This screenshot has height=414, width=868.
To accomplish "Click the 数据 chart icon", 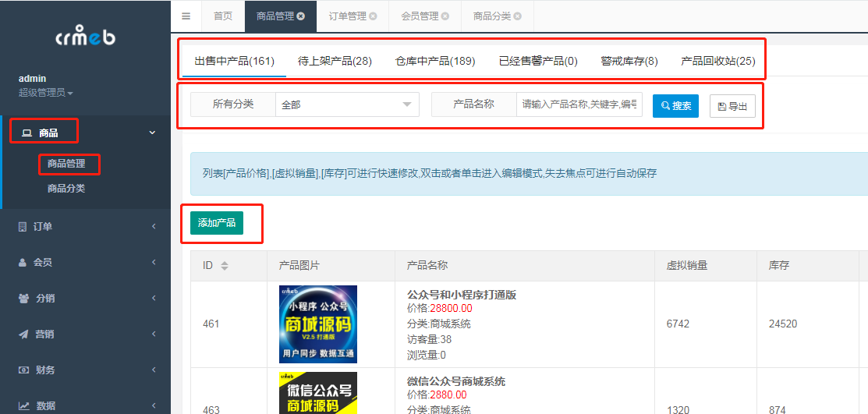I will point(24,405).
